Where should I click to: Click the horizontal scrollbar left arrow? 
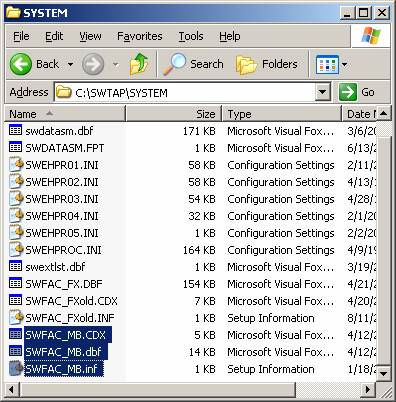(12, 389)
